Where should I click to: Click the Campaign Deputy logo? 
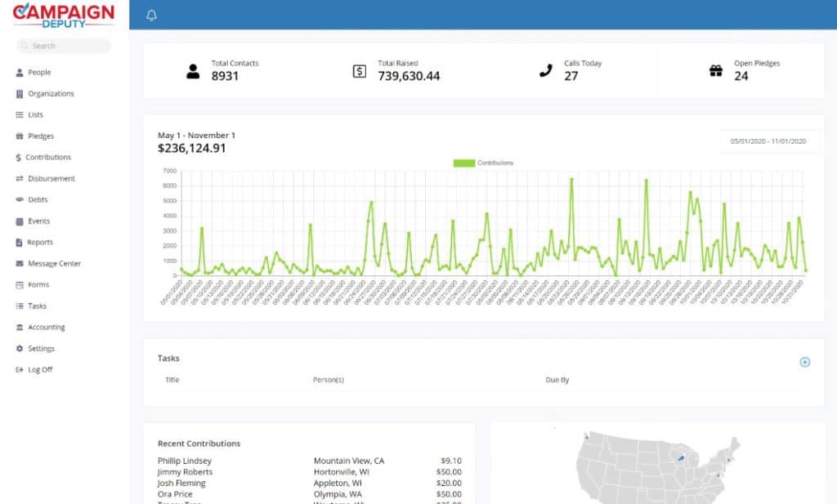[64, 15]
